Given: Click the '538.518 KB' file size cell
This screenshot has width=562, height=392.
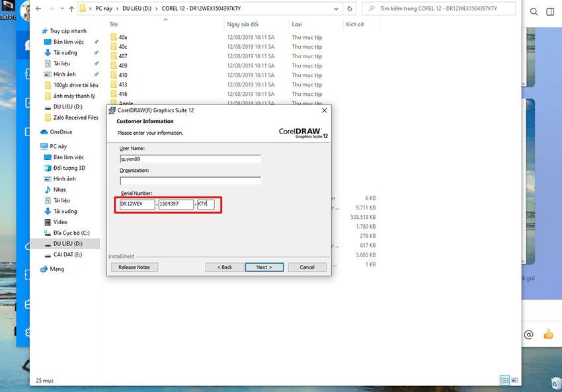Looking at the screenshot, I should [363, 217].
